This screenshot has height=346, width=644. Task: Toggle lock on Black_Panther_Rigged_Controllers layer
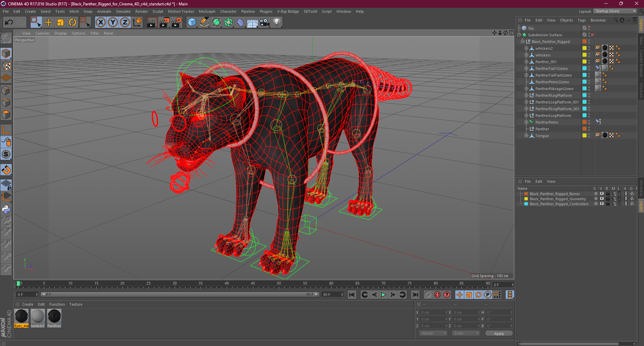tap(619, 204)
